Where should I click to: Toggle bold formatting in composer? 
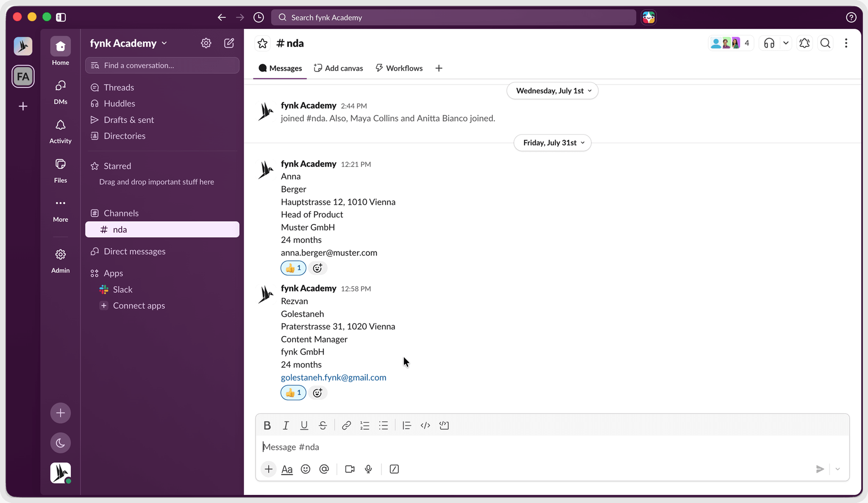click(267, 425)
